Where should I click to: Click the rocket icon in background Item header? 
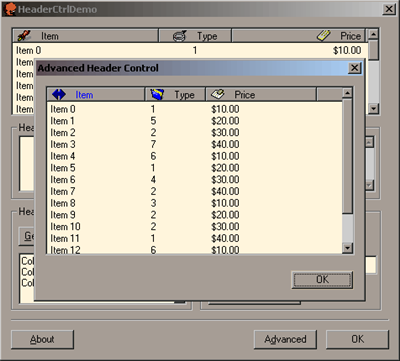pos(24,35)
